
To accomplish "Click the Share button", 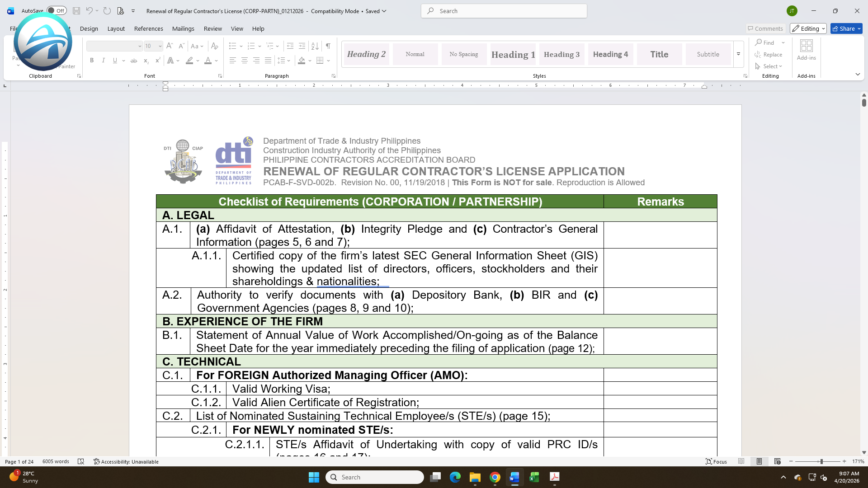I will (846, 28).
